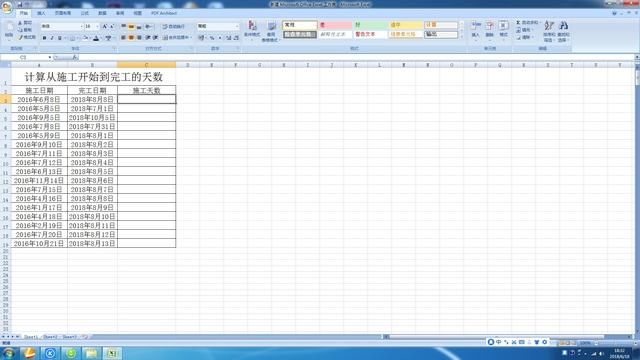Decrease font size with the smaller A icon
This screenshot has height=360, width=640.
(111, 26)
